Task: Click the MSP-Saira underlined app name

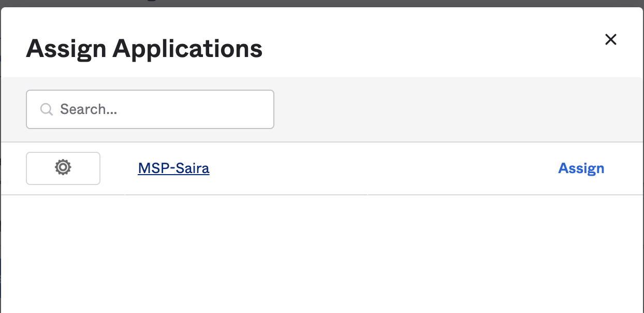Action: click(173, 168)
